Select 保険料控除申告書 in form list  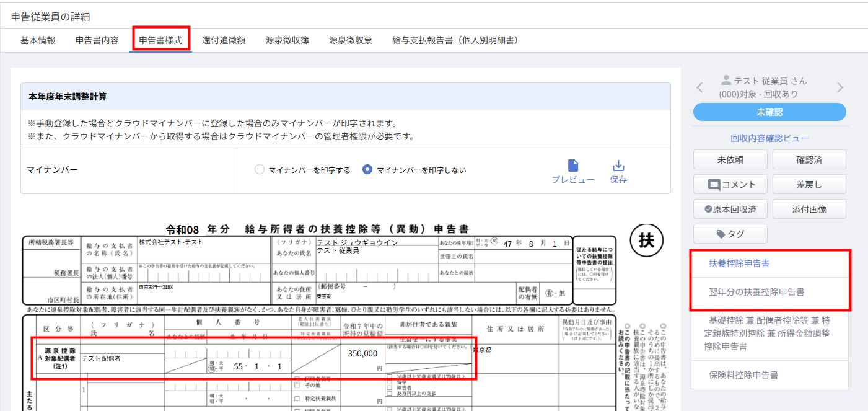(x=769, y=375)
